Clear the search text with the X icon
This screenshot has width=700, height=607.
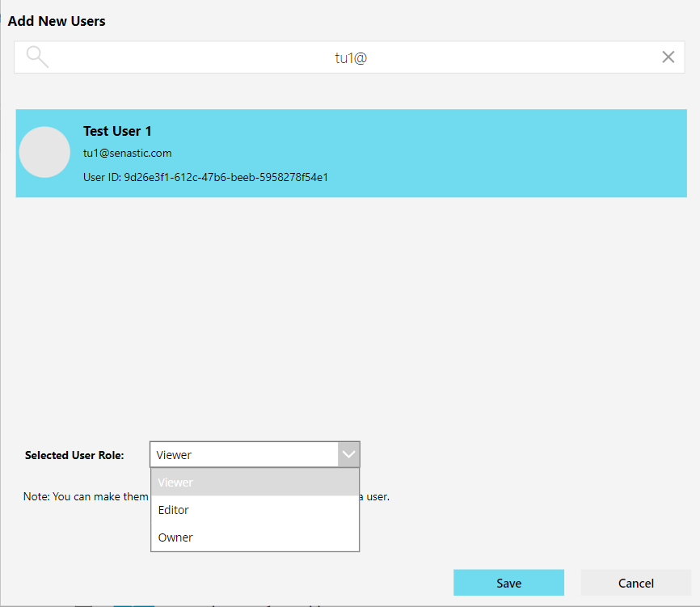[668, 57]
